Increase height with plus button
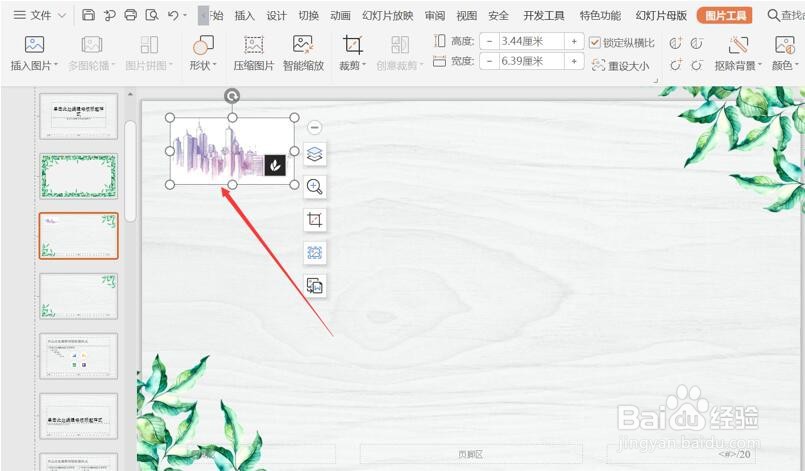The height and width of the screenshot is (471, 805). (x=574, y=41)
